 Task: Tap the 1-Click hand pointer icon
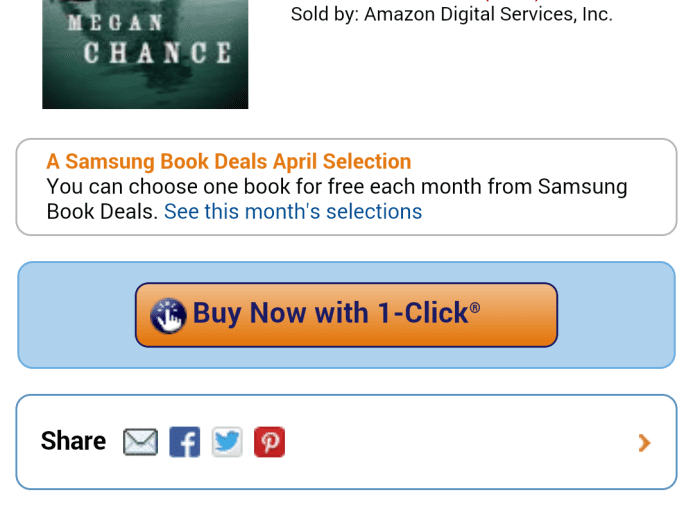coord(168,315)
